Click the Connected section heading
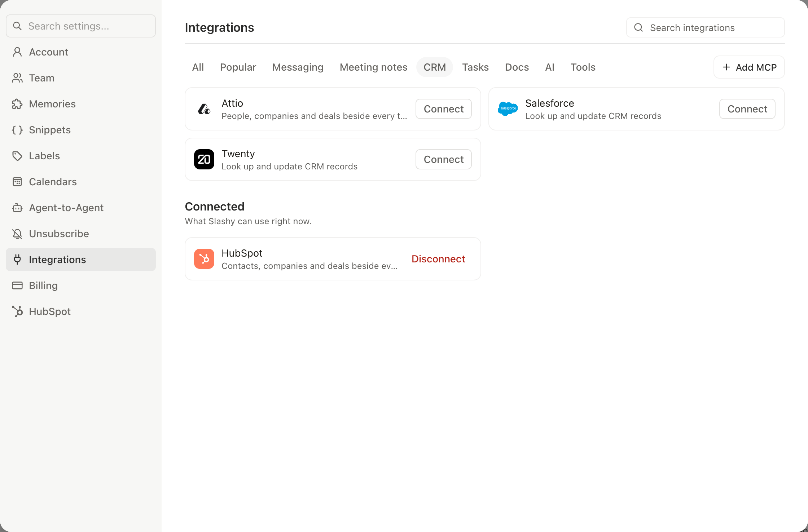This screenshot has width=808, height=532. click(215, 207)
